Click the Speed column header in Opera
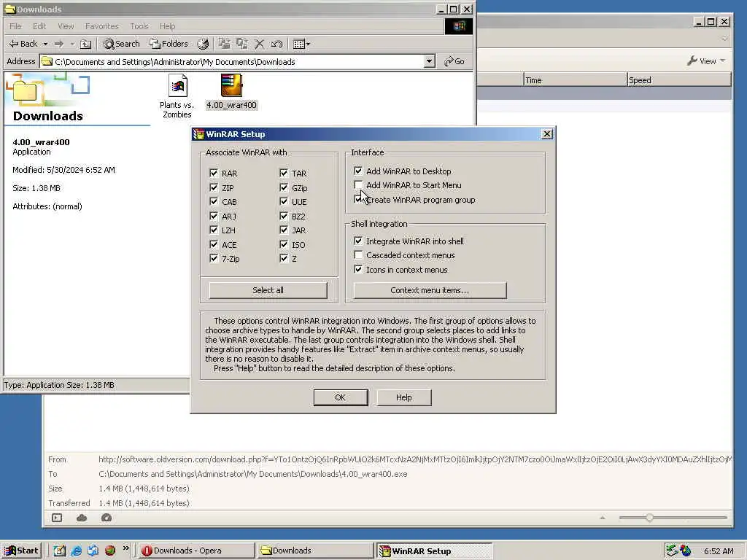 679,80
